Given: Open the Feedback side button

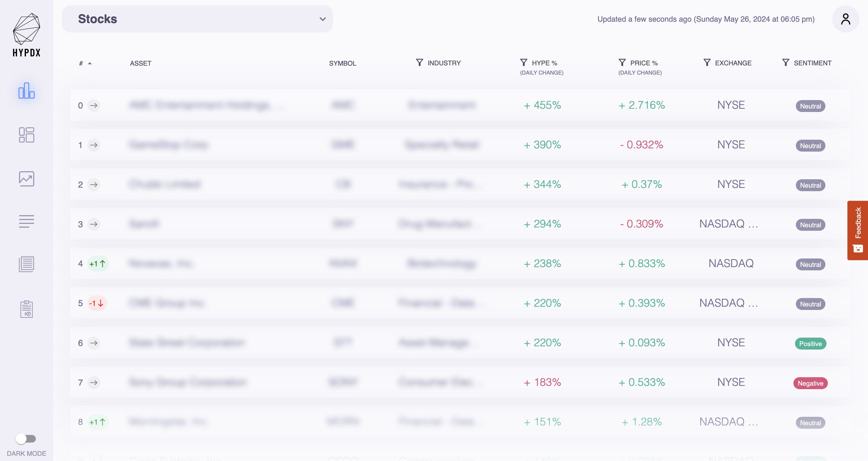Looking at the screenshot, I should (857, 230).
